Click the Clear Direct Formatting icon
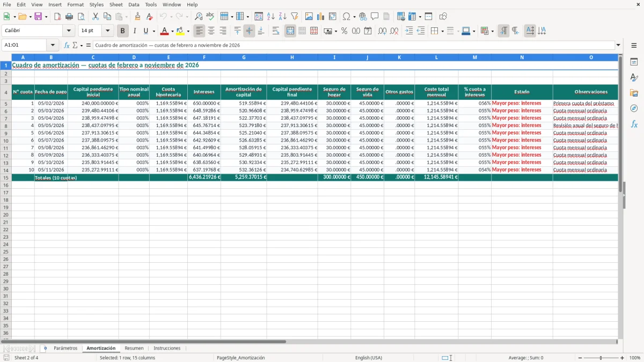Screen dimensions: 644x362 [149, 17]
